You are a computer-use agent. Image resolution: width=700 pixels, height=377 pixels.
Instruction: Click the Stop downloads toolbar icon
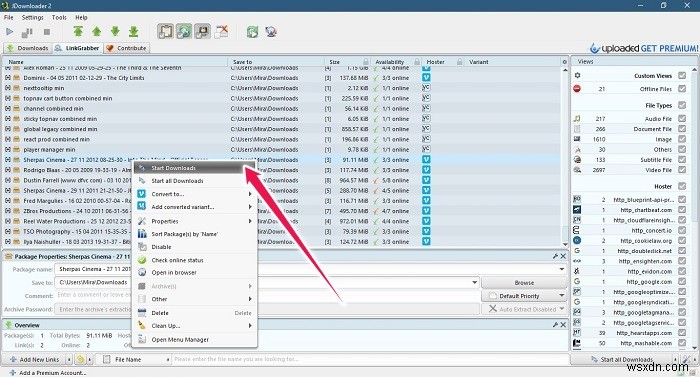coord(47,32)
